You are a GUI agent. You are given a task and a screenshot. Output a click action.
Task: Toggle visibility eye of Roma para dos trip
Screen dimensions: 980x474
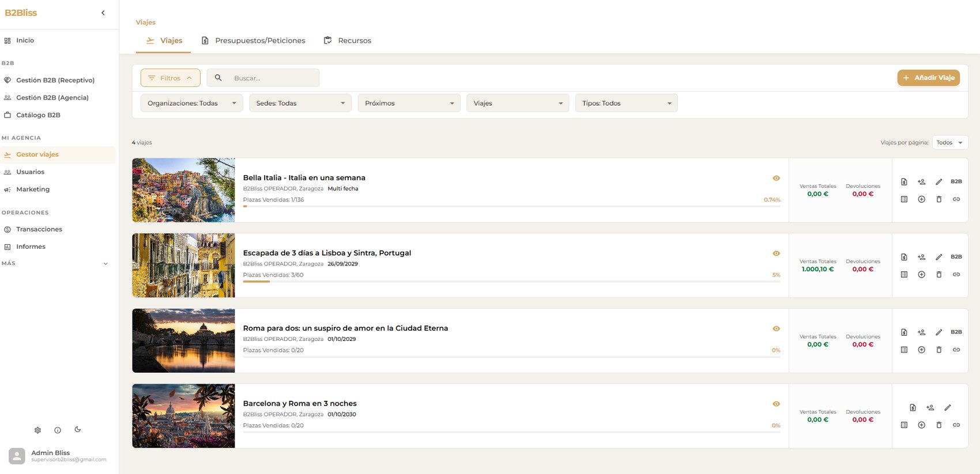pyautogui.click(x=776, y=328)
